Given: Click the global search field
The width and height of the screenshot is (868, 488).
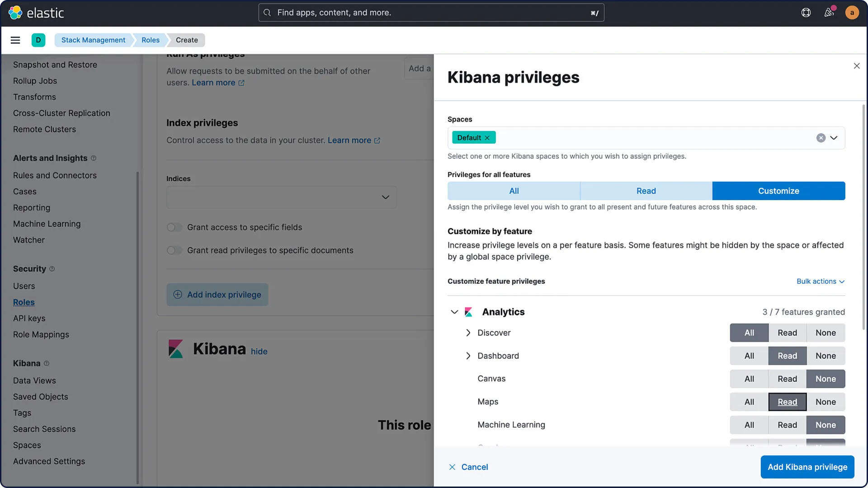Looking at the screenshot, I should [431, 13].
